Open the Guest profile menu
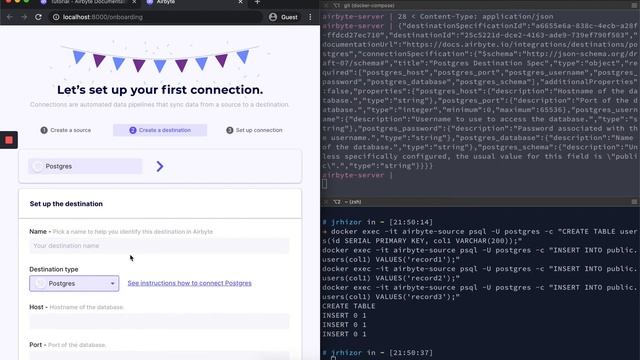640x360 pixels. (283, 17)
